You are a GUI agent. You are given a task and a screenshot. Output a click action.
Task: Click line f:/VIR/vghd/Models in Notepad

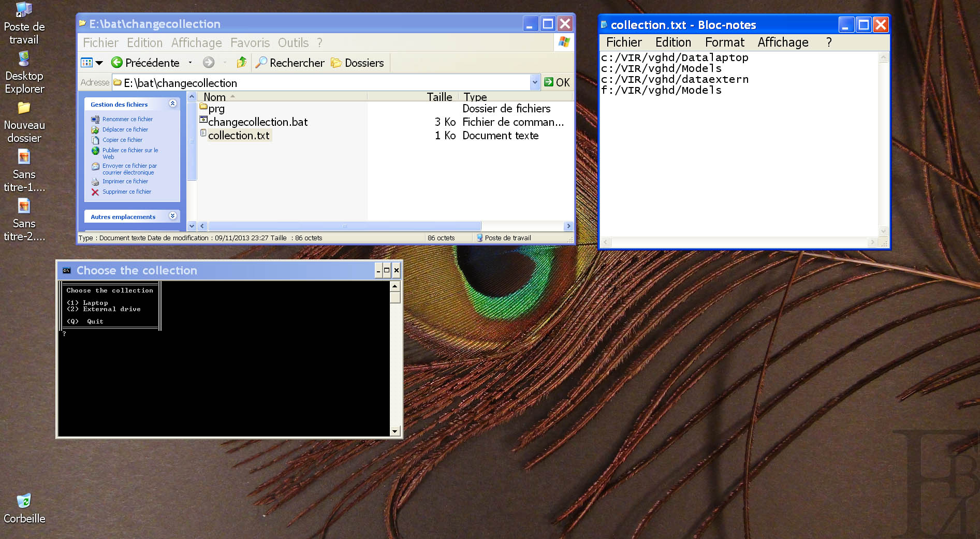coord(661,90)
